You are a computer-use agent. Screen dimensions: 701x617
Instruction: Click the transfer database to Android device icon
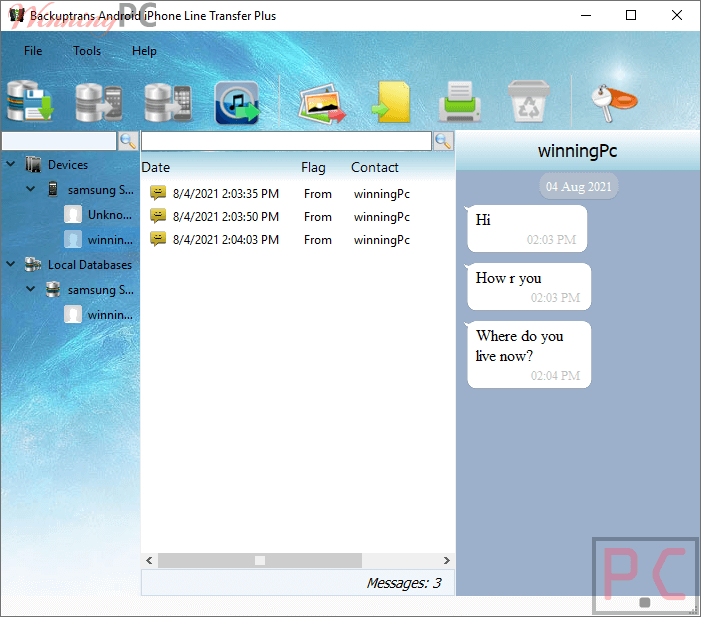99,102
